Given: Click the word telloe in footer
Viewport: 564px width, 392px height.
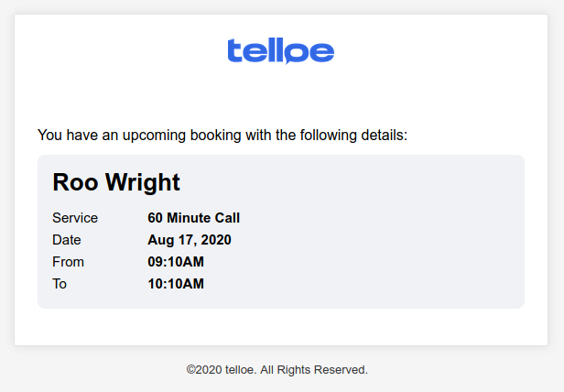Looking at the screenshot, I should pos(240,370).
